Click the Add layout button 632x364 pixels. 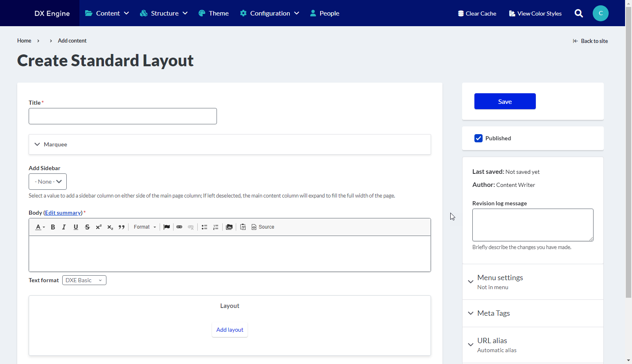pyautogui.click(x=230, y=330)
